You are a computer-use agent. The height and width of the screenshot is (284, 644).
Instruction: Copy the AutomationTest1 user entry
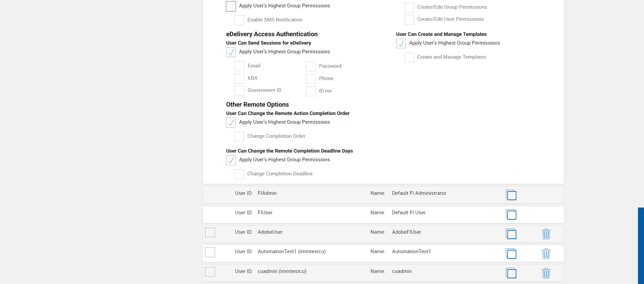click(511, 253)
